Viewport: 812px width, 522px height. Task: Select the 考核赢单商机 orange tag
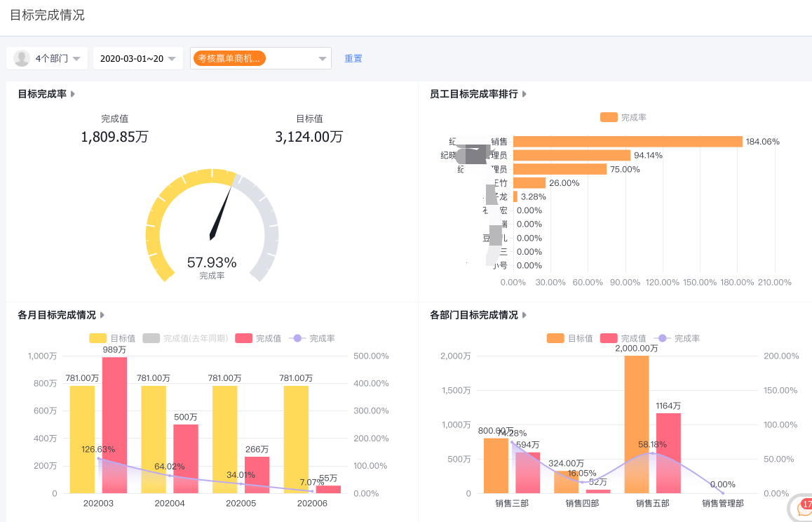click(229, 58)
